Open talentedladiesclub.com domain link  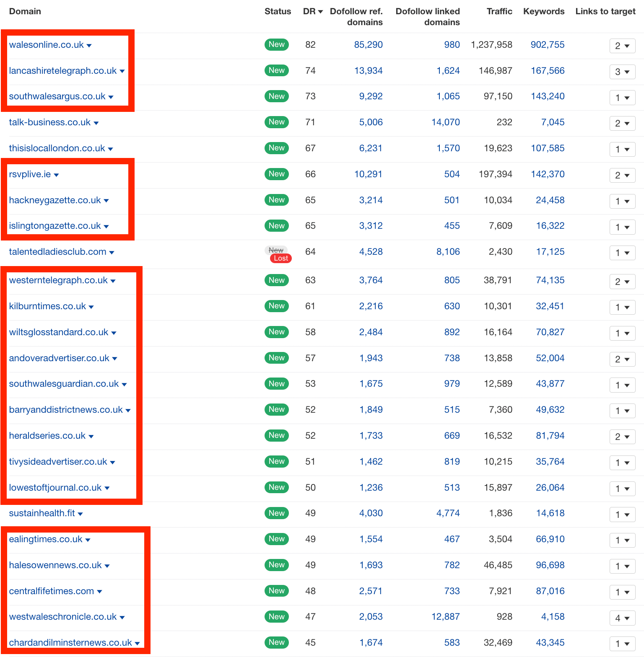tap(58, 252)
